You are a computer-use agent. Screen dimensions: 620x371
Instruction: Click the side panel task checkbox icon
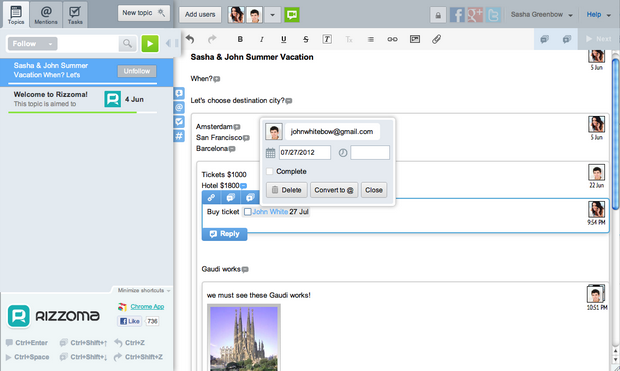coord(179,121)
